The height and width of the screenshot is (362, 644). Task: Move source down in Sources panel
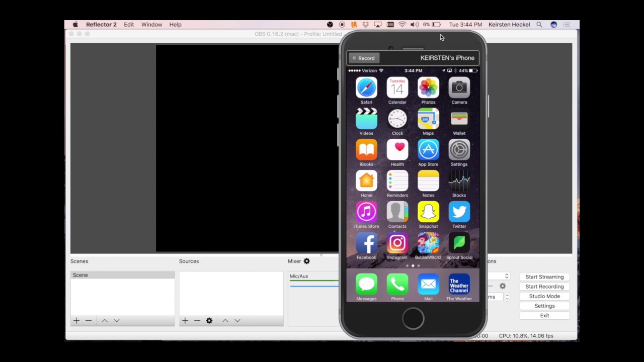coord(237,321)
